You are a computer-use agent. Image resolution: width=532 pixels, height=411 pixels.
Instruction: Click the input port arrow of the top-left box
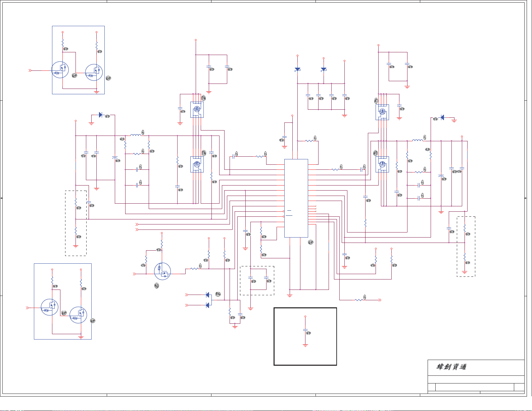[30, 70]
